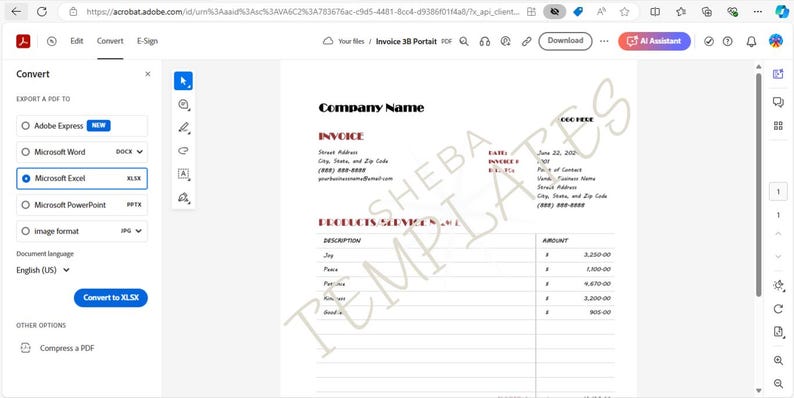Click the vertical document scrollbar
This screenshot has height=398, width=794.
[x=759, y=184]
